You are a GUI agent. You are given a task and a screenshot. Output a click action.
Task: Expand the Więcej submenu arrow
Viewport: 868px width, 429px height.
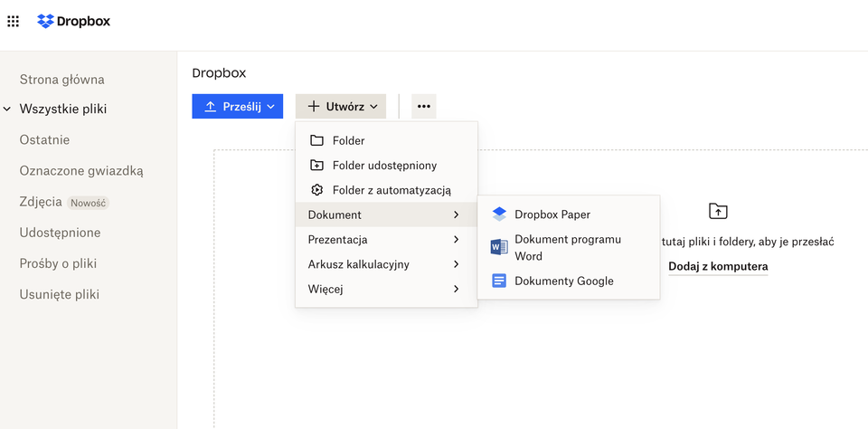point(456,289)
